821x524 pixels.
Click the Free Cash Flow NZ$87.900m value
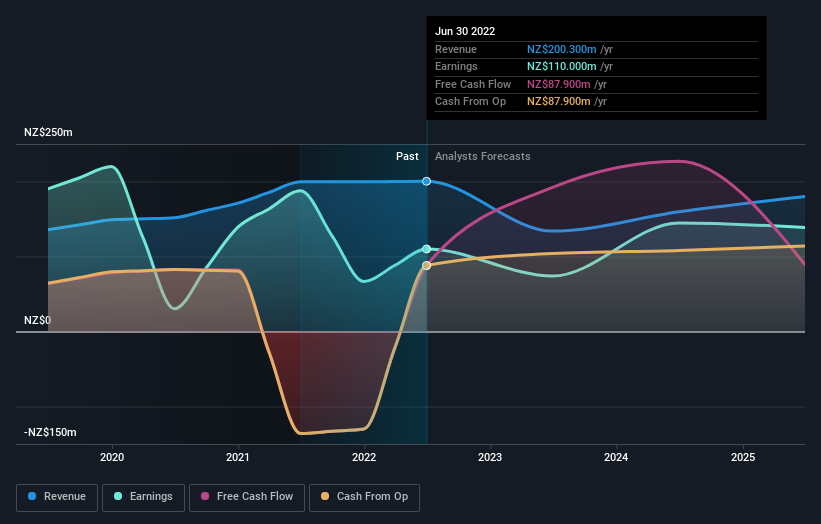(x=558, y=84)
